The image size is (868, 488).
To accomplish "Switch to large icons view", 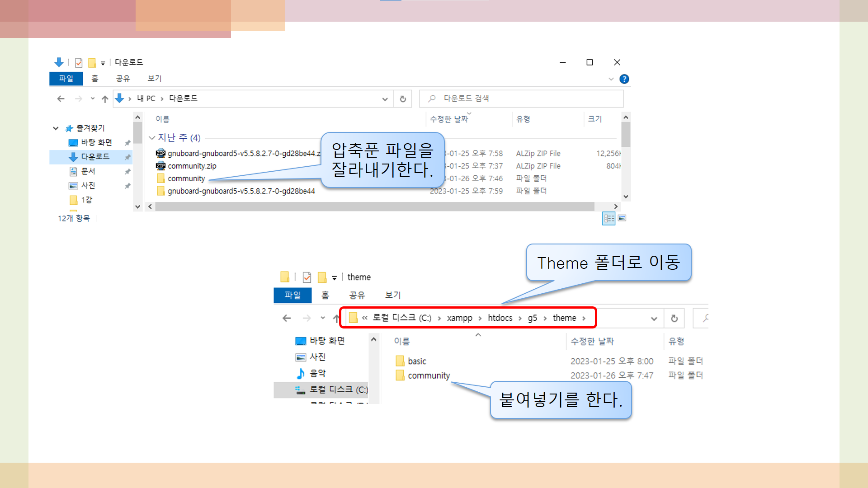I will click(x=622, y=218).
